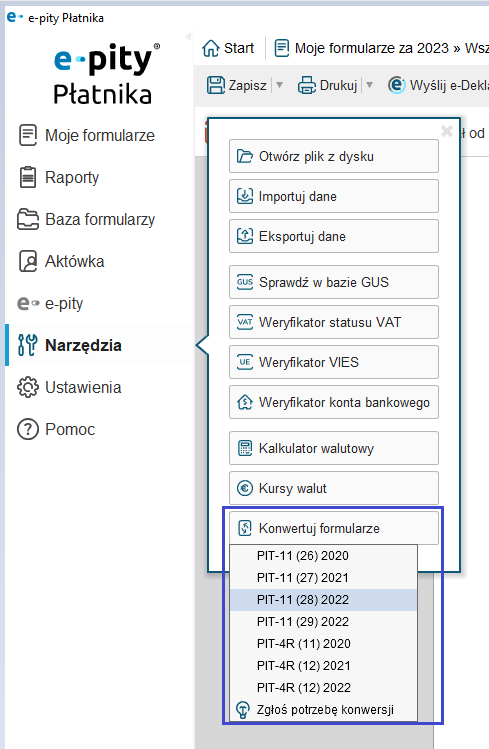The image size is (489, 749).
Task: Open Weryfikator statusu VAT
Action: tap(334, 322)
